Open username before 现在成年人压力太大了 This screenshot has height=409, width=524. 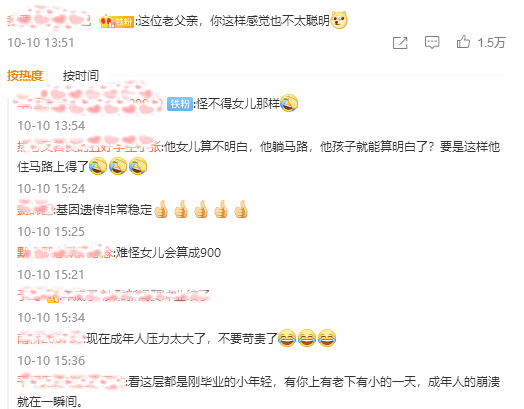click(50, 339)
